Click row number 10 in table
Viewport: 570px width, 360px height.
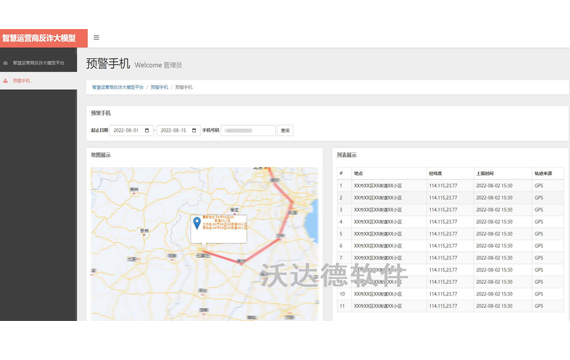(x=342, y=294)
